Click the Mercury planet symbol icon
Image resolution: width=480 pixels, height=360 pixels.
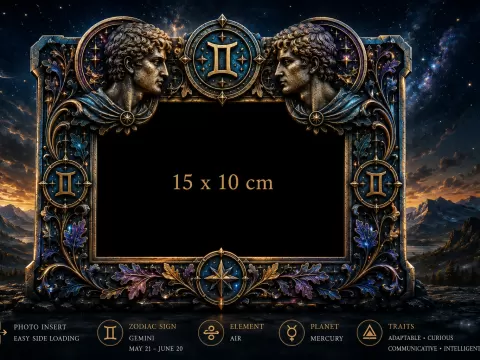(292, 332)
